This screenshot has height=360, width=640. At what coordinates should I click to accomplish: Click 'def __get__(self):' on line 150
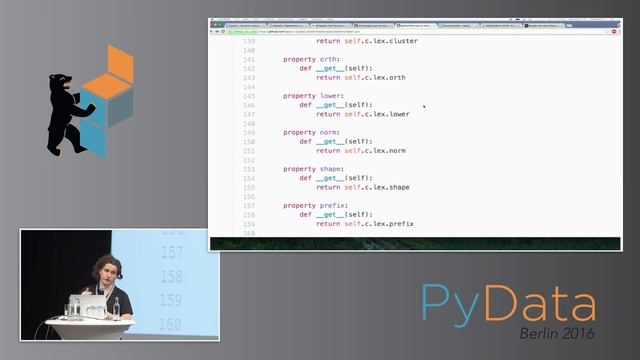click(x=336, y=142)
